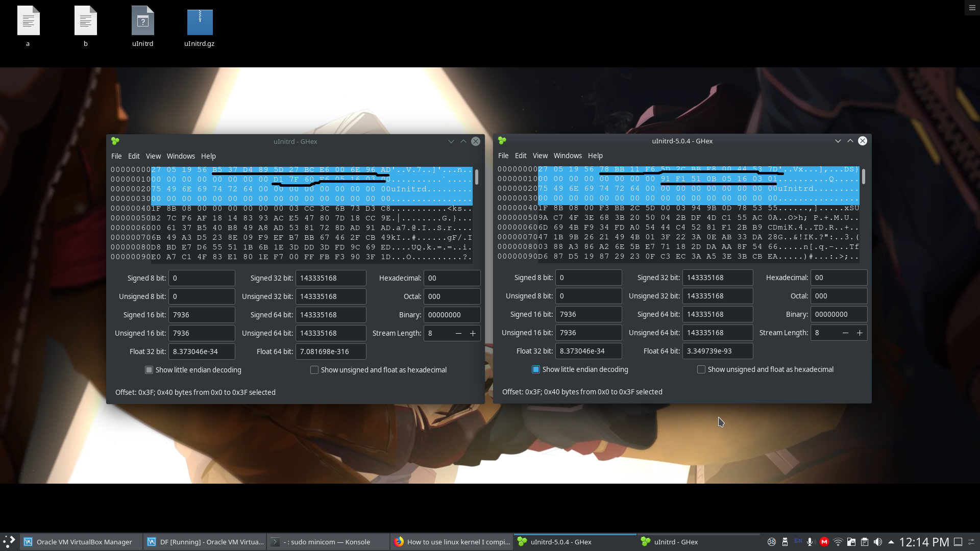
Task: Decrease stream length in uInitrd window
Action: point(458,333)
